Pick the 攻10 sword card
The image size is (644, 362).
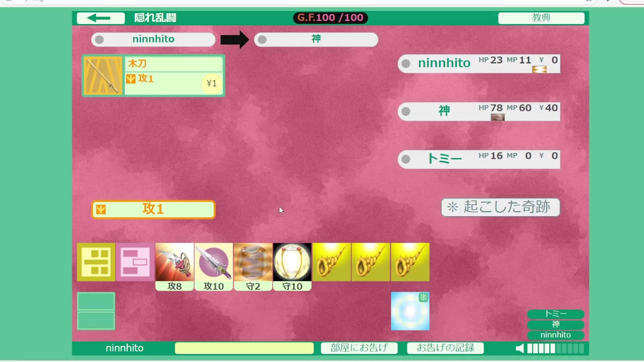click(214, 267)
